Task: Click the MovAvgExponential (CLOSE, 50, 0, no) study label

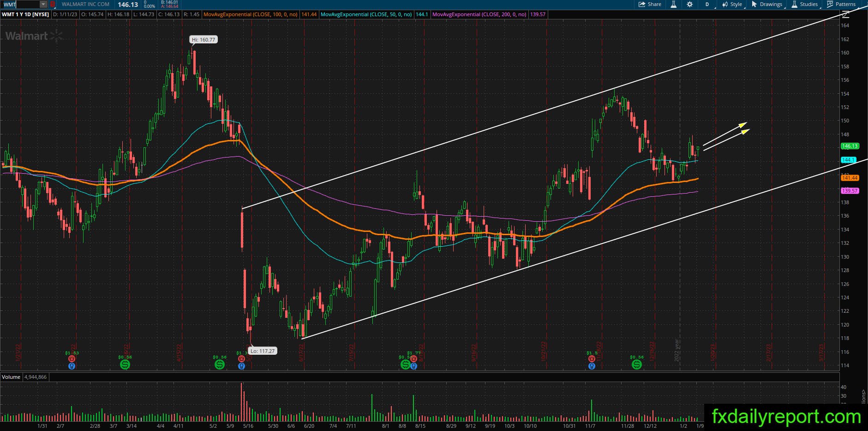Action: (x=366, y=14)
